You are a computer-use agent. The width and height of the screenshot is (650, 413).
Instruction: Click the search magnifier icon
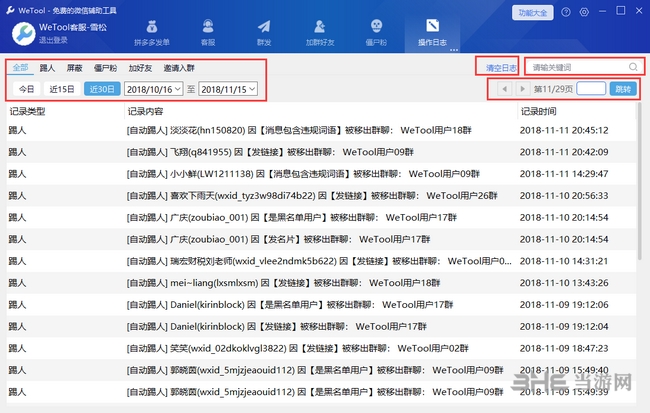point(633,67)
